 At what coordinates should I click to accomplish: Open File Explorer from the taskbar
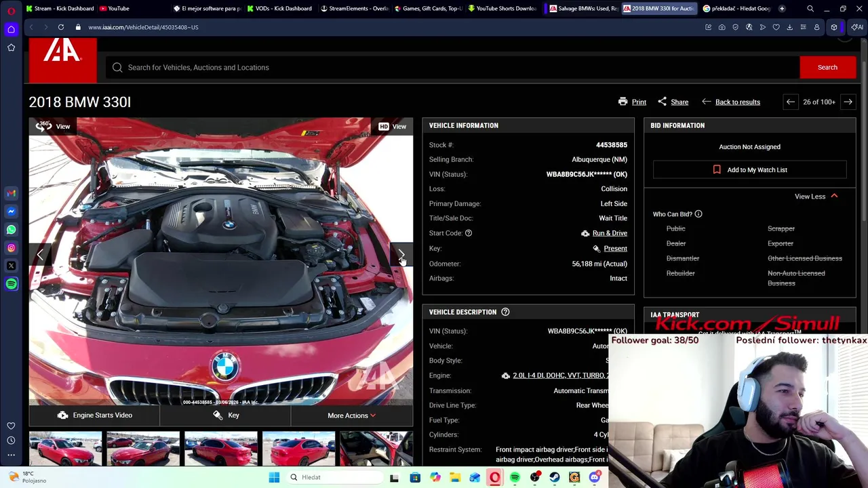[x=455, y=477]
